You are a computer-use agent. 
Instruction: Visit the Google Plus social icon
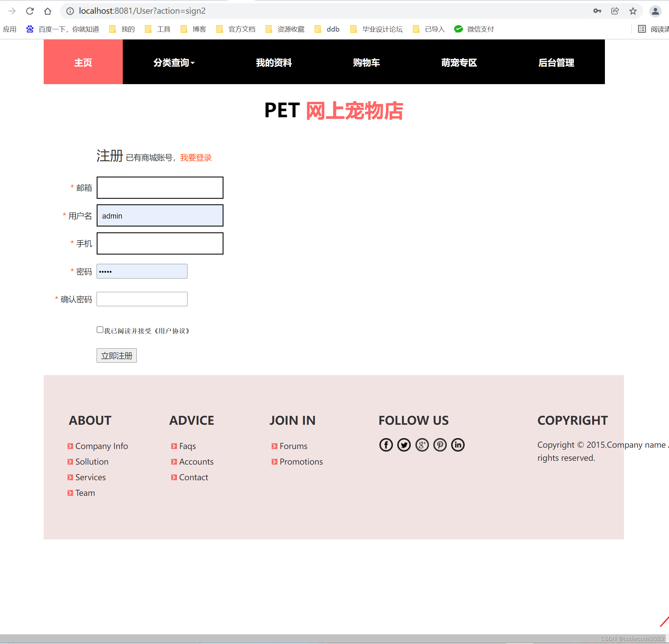pos(422,445)
